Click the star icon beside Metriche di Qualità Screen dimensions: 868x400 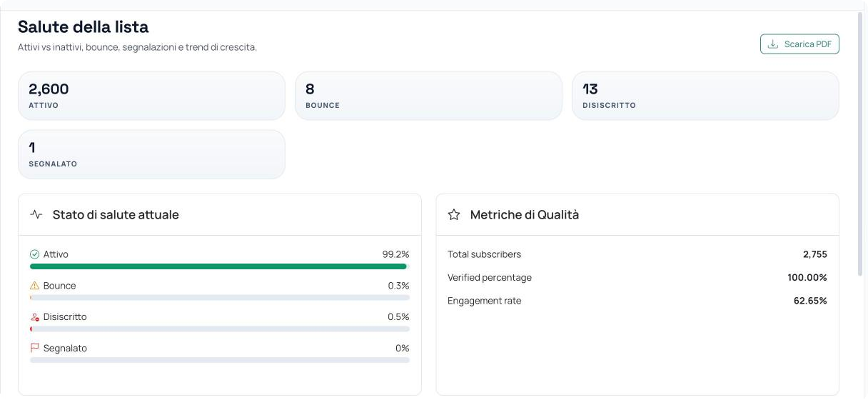pos(454,214)
